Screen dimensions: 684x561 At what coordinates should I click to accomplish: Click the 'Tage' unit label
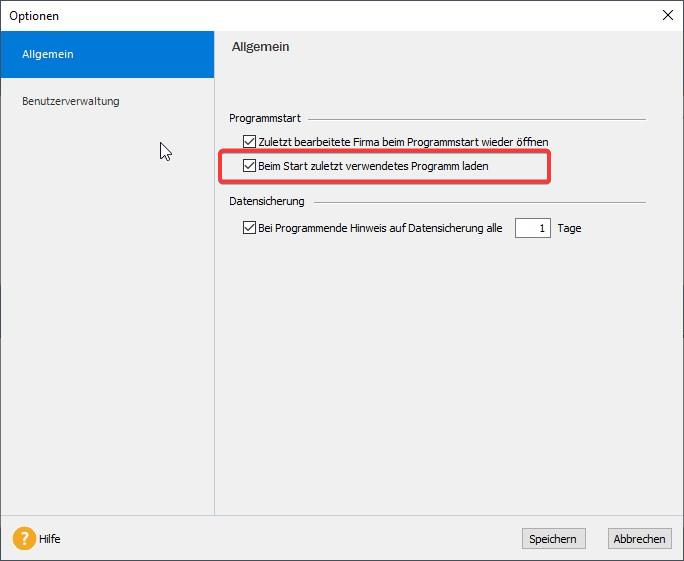pos(569,228)
